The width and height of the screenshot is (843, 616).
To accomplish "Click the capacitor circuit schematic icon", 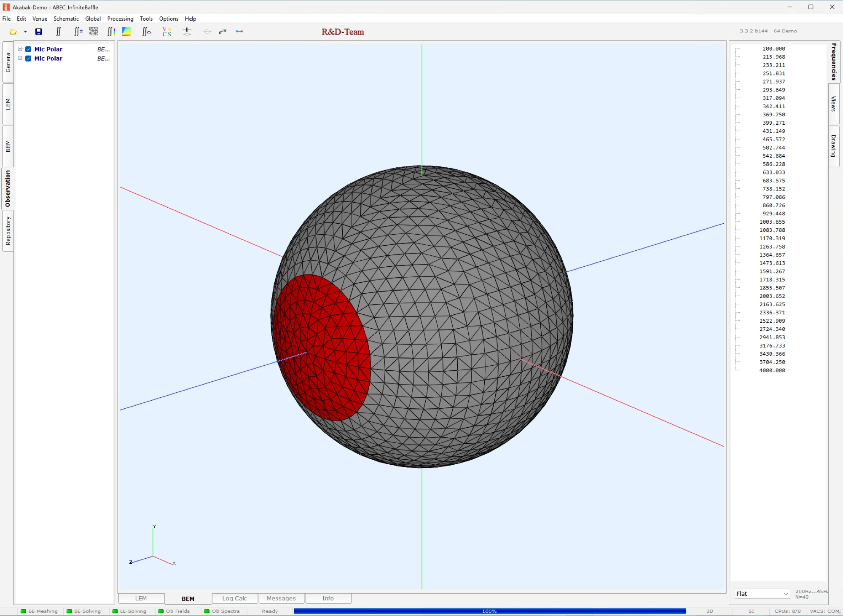I will point(187,32).
